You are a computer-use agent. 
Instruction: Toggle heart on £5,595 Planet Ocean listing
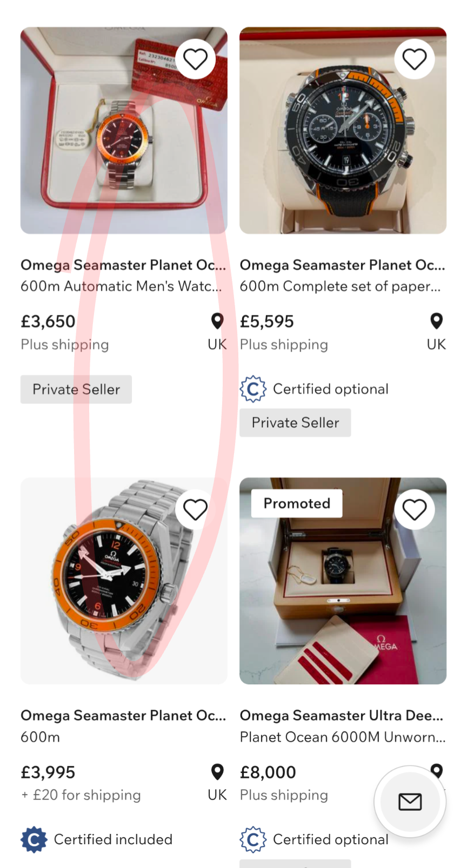tap(415, 59)
